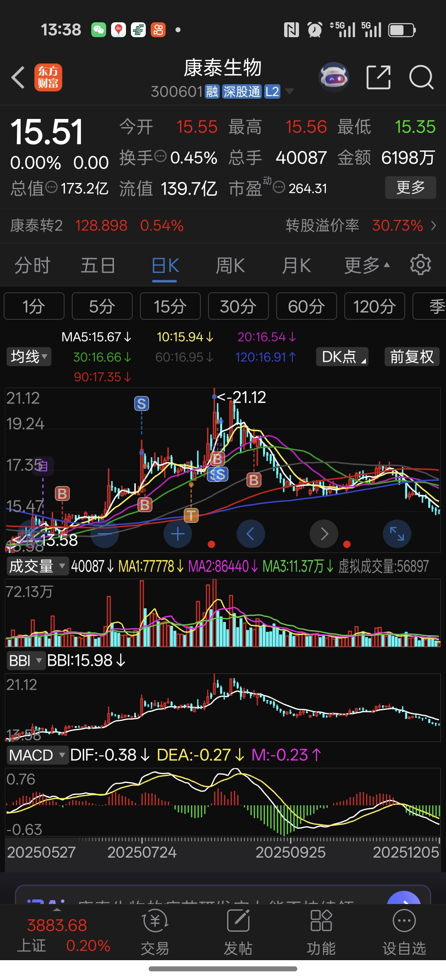Switch to 五日 tab

click(98, 265)
